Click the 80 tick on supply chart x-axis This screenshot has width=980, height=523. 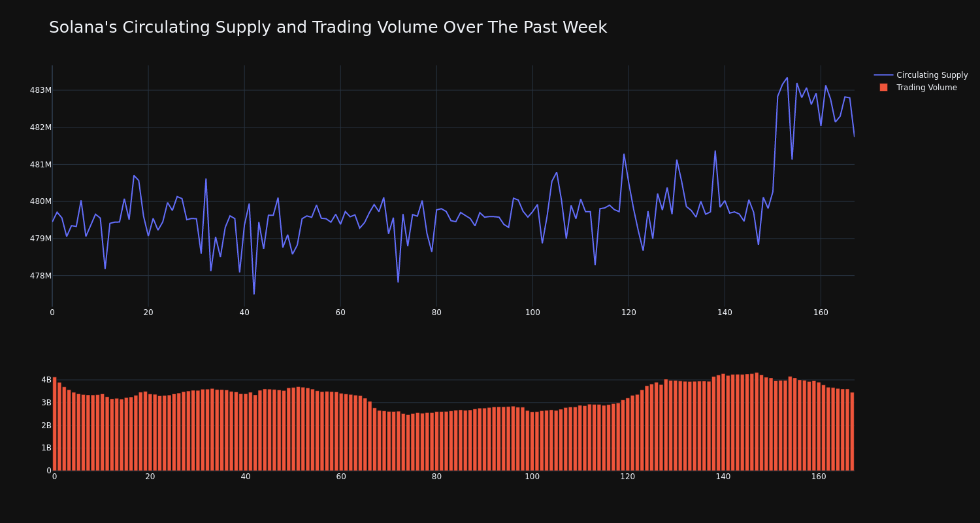(x=436, y=312)
